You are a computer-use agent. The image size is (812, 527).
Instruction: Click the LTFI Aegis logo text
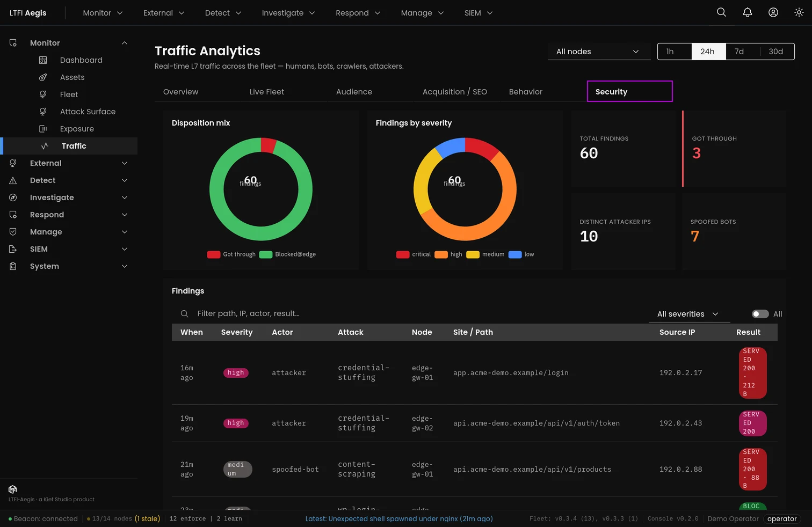(x=28, y=13)
